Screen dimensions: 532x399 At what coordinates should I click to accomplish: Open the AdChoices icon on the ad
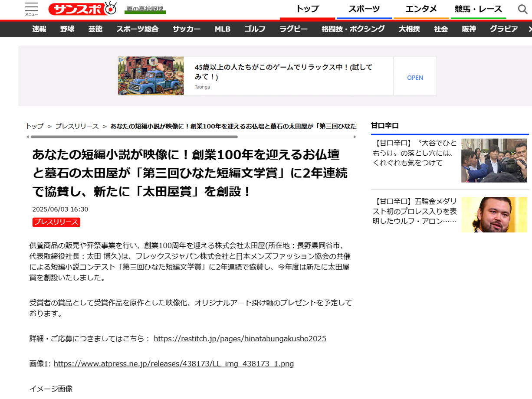(x=121, y=60)
